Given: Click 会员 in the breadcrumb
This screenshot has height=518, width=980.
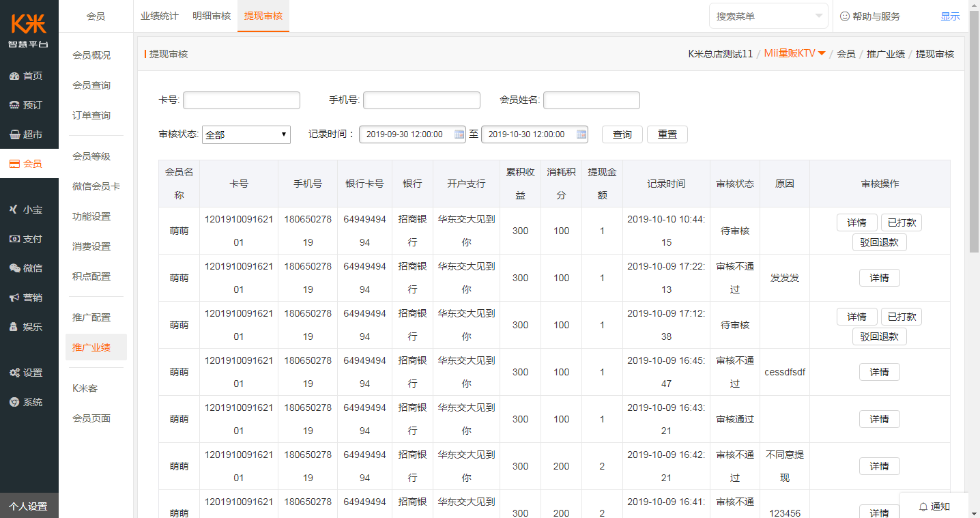Looking at the screenshot, I should click(846, 53).
